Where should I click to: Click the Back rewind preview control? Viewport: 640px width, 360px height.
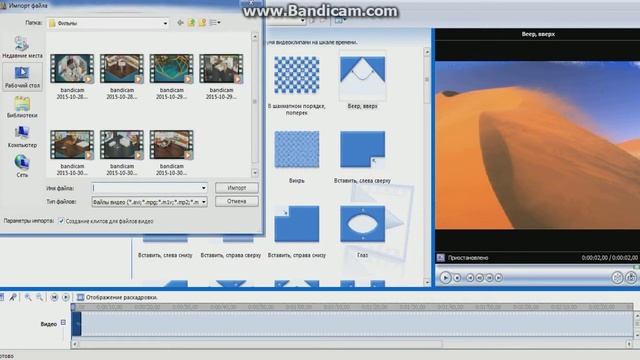(470, 278)
